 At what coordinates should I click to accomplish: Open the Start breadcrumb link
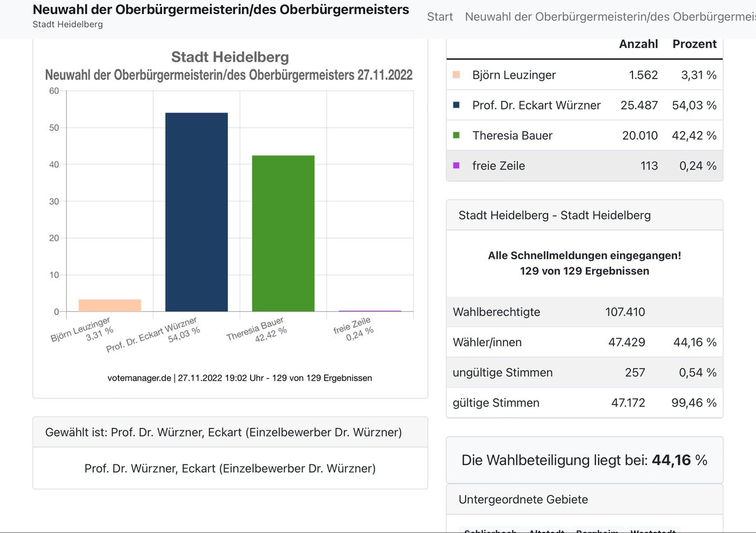point(440,16)
